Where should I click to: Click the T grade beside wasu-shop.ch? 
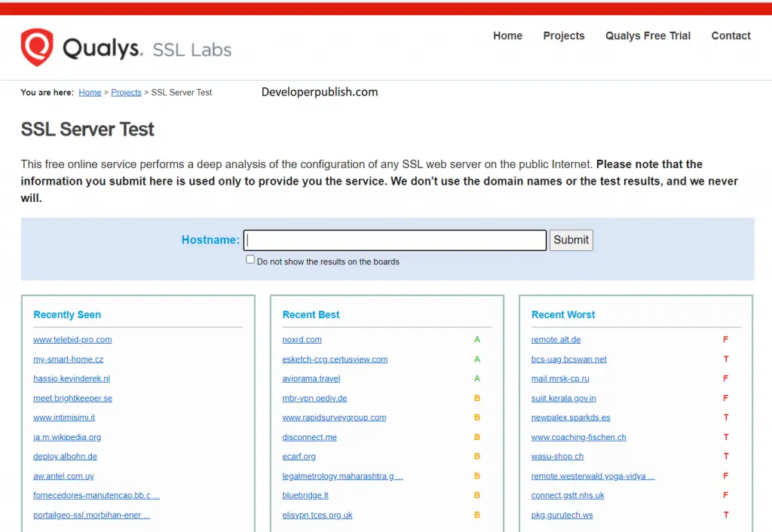tap(726, 456)
